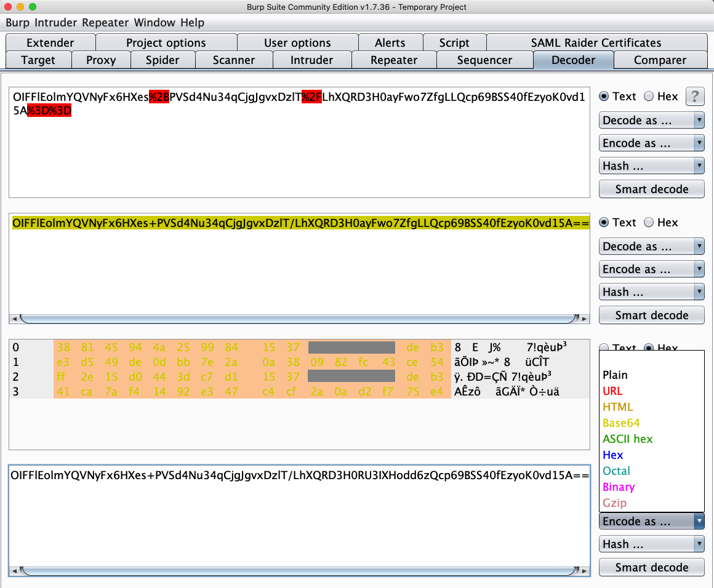Click the question mark help icon

[695, 97]
